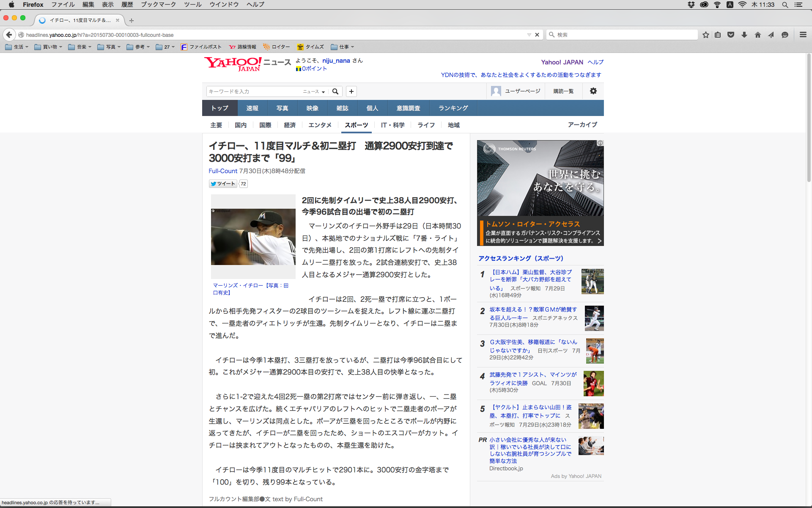This screenshot has width=812, height=508.
Task: Select the エンタメ category tab
Action: (320, 125)
